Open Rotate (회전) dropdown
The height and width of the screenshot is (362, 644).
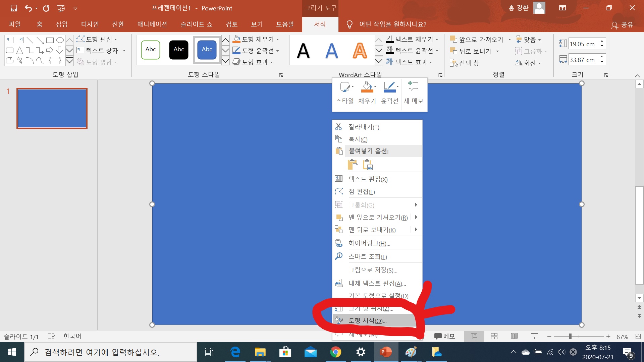click(x=528, y=63)
